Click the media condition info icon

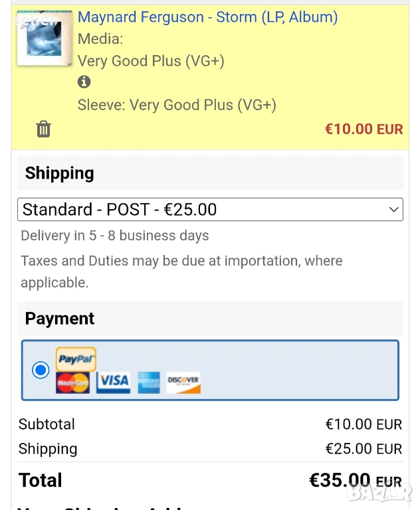(x=84, y=82)
